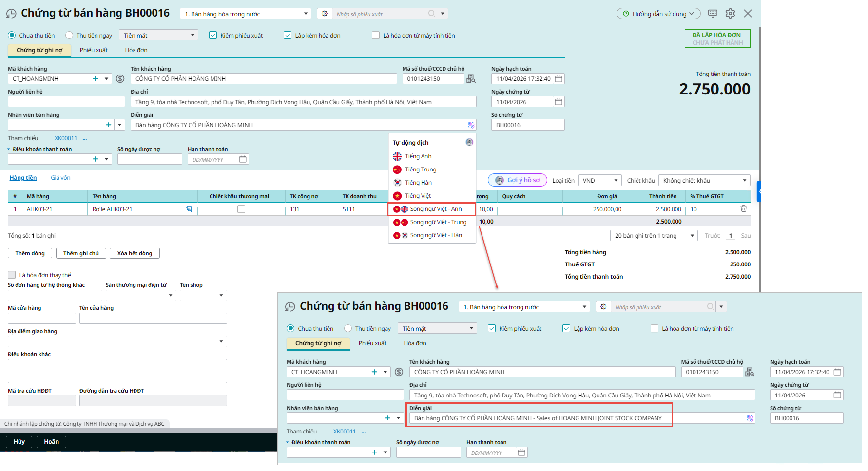Screen dimensions: 868x471
Task: Open the Loại tiền VND dropdown
Action: click(x=600, y=181)
